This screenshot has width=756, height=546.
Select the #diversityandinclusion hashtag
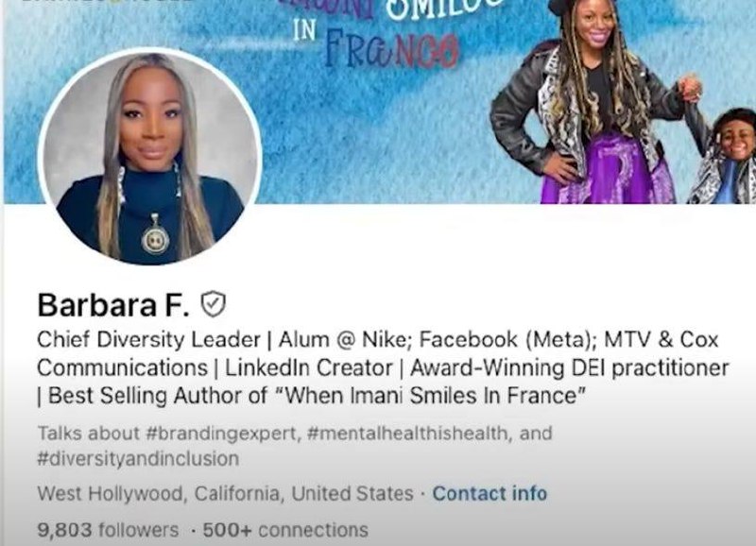point(138,459)
